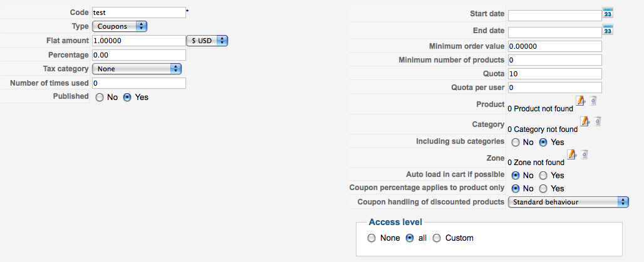Click the Minimum order value field
This screenshot has height=262, width=644.
[554, 46]
